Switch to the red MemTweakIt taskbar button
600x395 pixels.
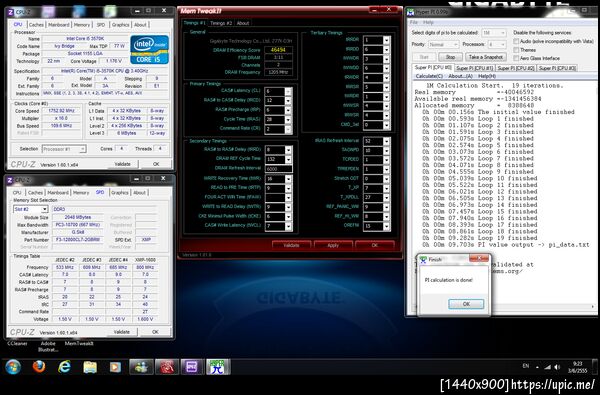click(x=167, y=367)
